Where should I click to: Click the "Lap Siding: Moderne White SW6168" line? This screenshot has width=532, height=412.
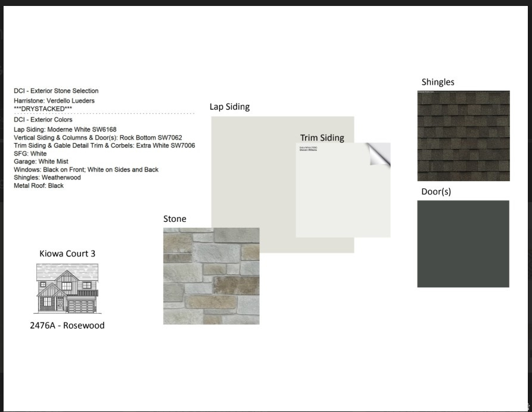(x=65, y=129)
